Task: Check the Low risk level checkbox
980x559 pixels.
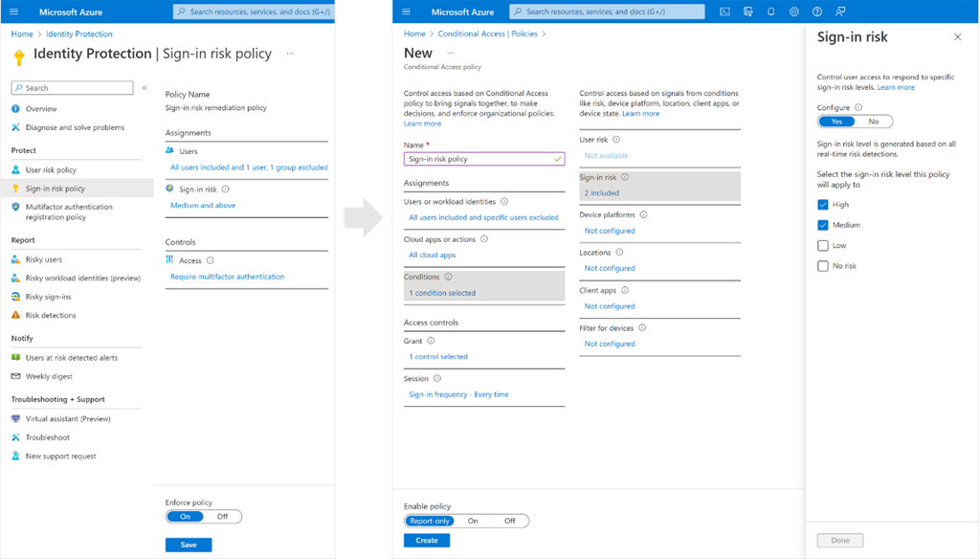Action: [x=823, y=246]
